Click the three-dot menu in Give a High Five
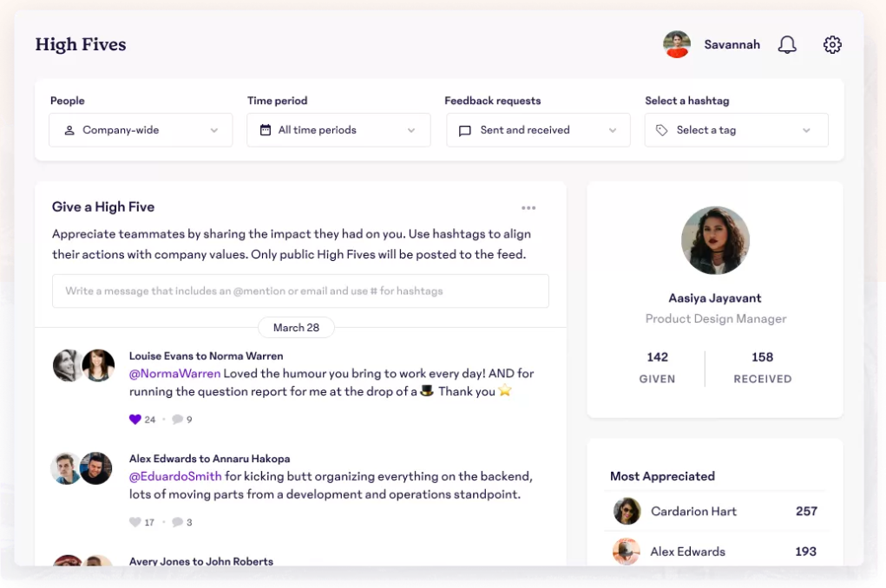This screenshot has height=588, width=886. click(x=528, y=208)
